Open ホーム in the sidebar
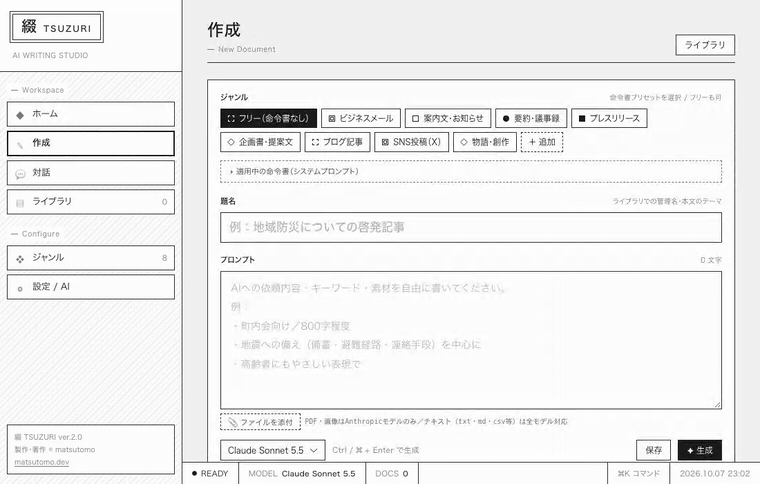 point(91,114)
